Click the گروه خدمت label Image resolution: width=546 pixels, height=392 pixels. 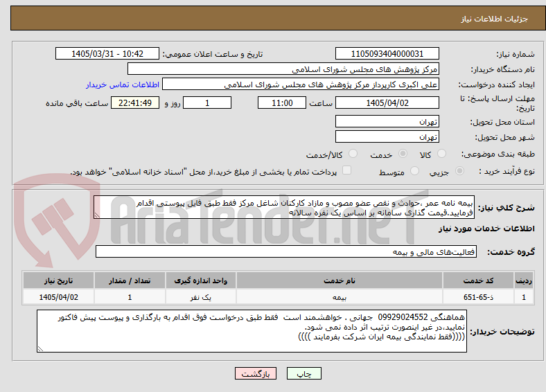click(x=511, y=252)
